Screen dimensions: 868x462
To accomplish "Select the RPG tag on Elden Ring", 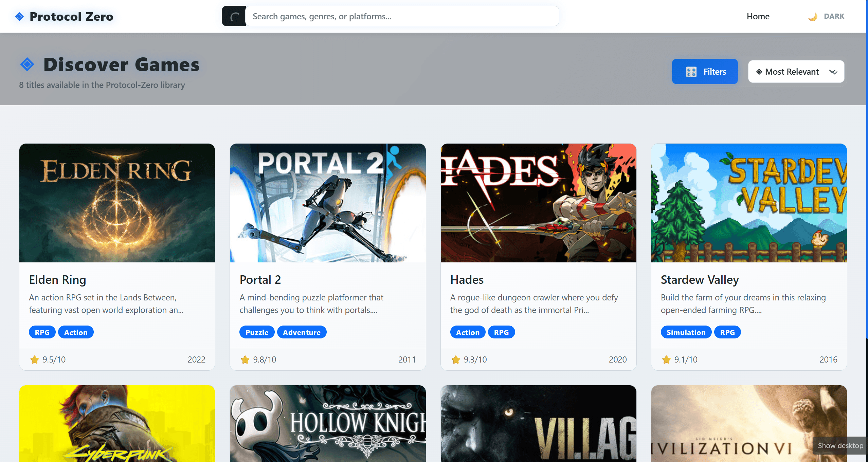I will coord(42,332).
